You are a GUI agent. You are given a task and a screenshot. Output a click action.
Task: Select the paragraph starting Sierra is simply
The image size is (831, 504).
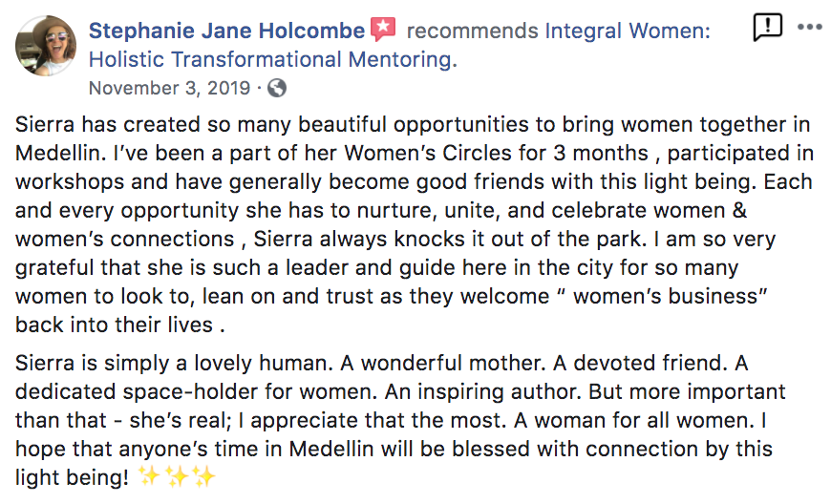click(400, 420)
